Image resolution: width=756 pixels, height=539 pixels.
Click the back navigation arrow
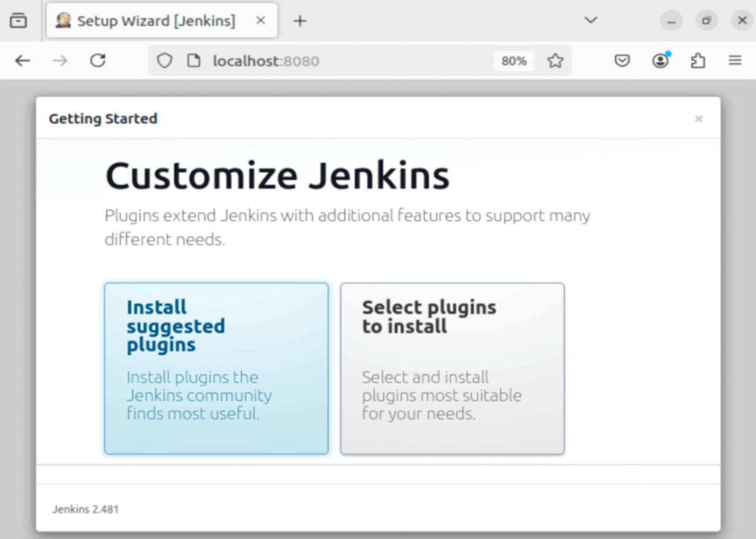[22, 61]
